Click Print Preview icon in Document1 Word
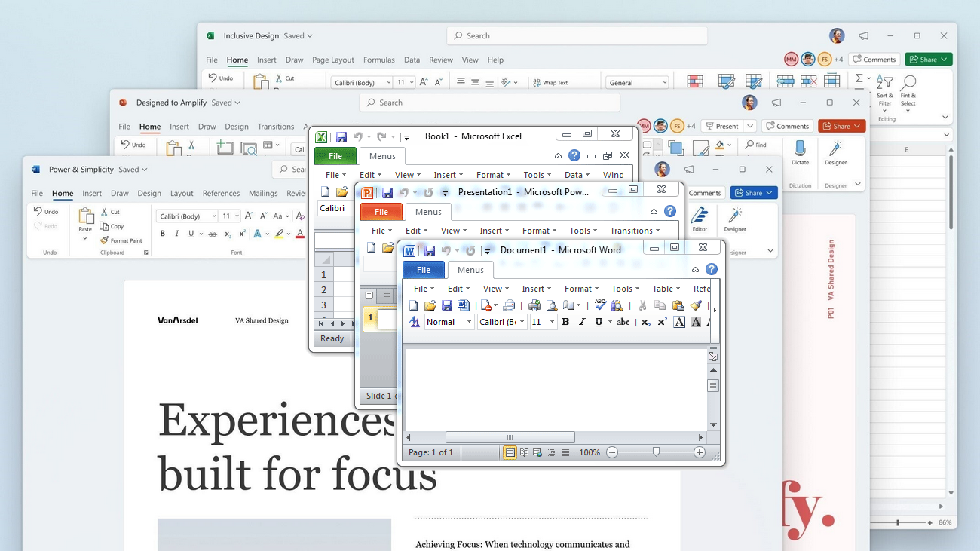 pyautogui.click(x=552, y=305)
